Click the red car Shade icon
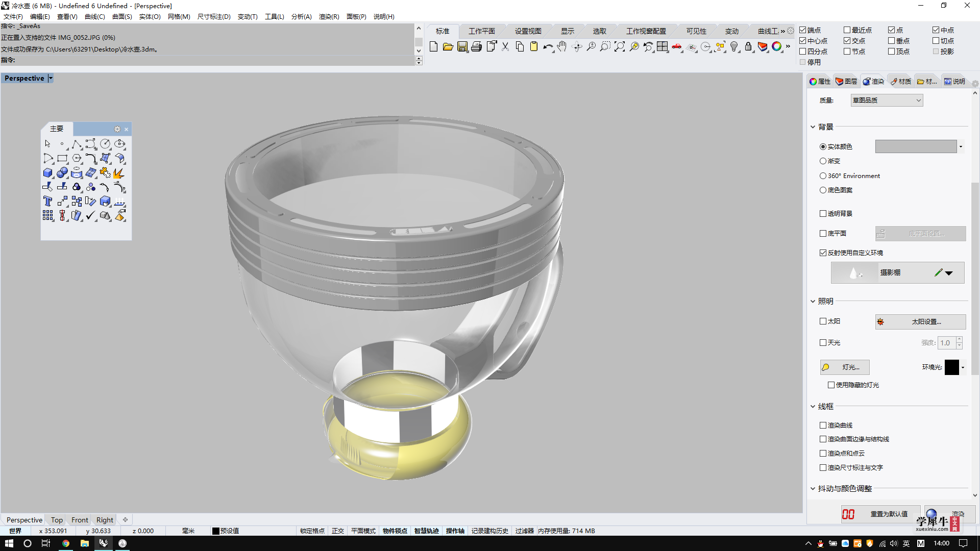The image size is (980, 551). (677, 47)
